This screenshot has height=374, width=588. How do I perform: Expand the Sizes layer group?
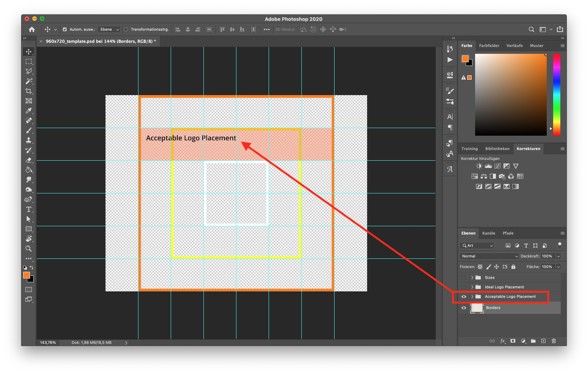click(472, 278)
